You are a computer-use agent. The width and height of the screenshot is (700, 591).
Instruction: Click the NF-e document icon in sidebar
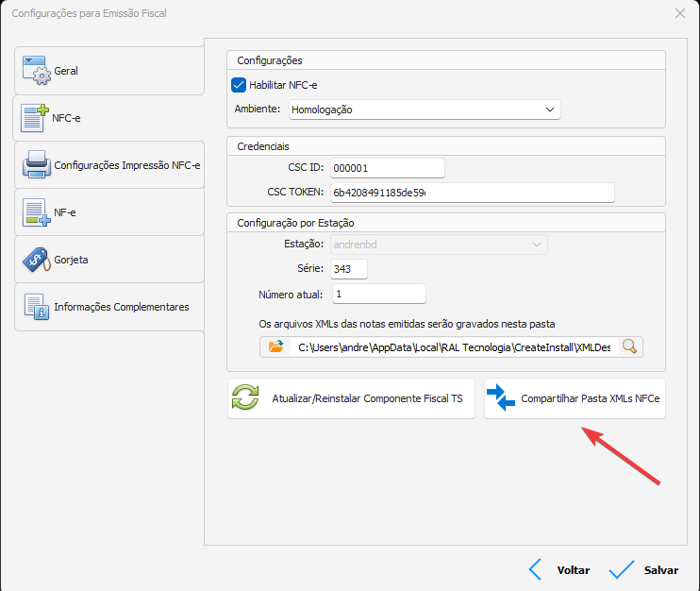click(x=35, y=212)
